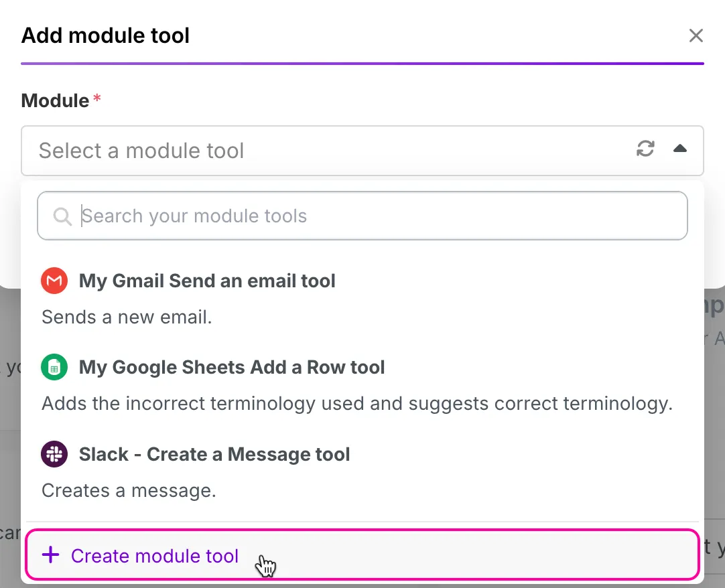Select My Google Sheets Add a Row tool
Image resolution: width=725 pixels, height=588 pixels.
click(x=362, y=384)
